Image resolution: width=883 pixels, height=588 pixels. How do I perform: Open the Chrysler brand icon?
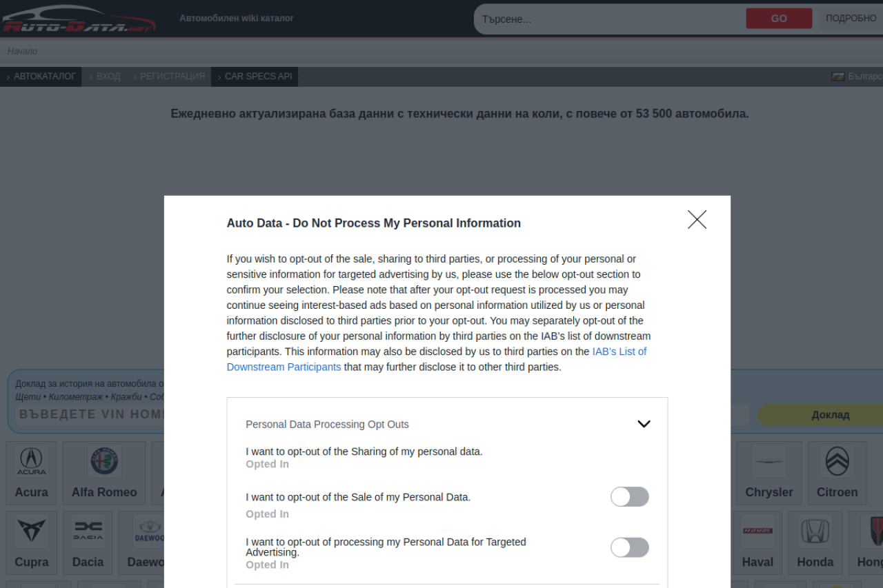coord(768,461)
